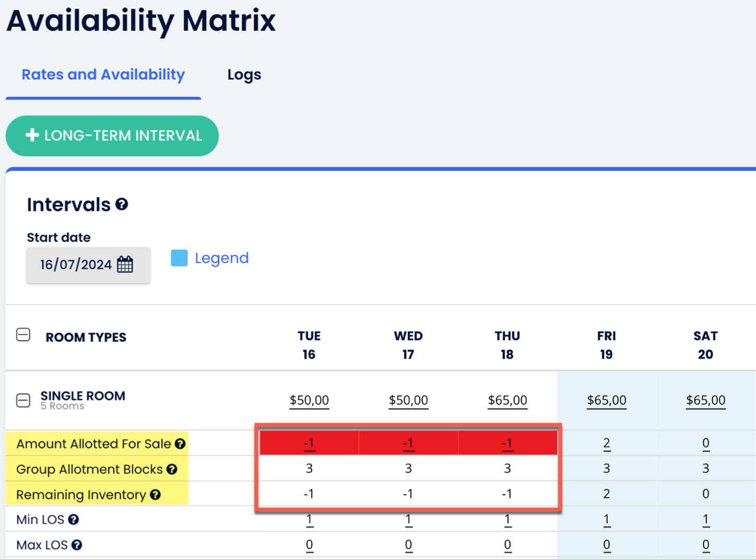
Task: Switch to the Logs tab
Action: click(x=244, y=75)
